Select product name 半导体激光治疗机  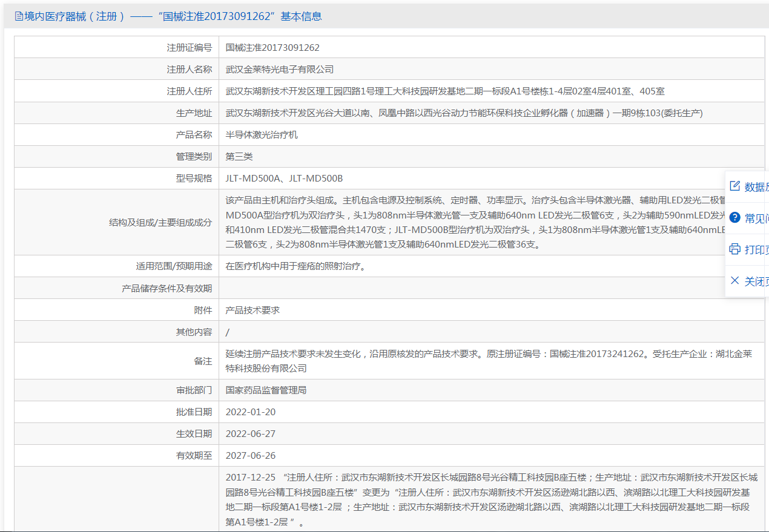[262, 135]
